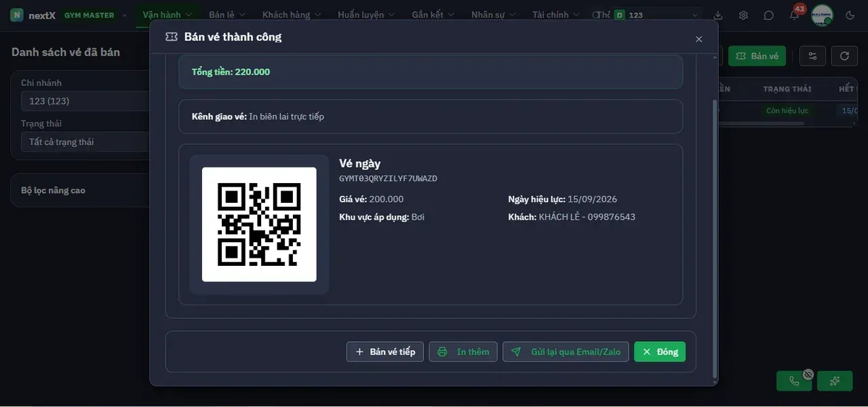Click the Khách: KHÁCH LẺ - 099876543 text
Screen dimensions: 868x407
click(572, 217)
